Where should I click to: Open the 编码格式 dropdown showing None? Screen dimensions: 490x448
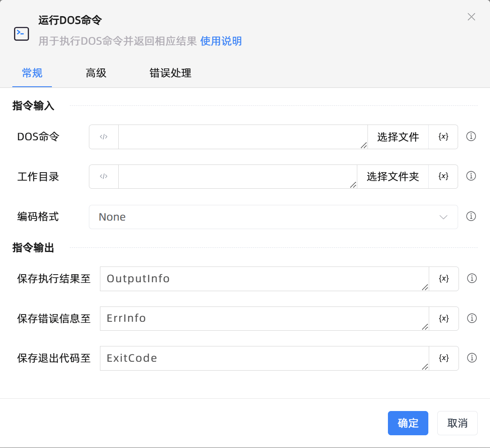pos(273,217)
